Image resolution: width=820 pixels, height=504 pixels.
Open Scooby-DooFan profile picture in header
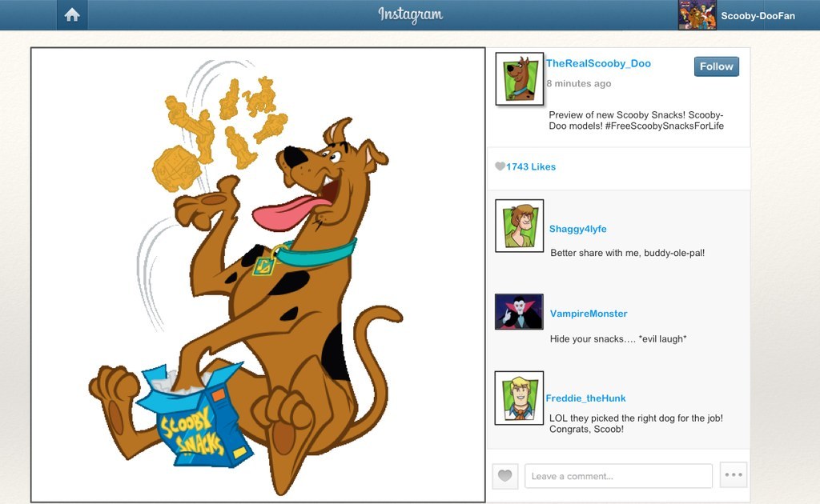[x=697, y=14]
